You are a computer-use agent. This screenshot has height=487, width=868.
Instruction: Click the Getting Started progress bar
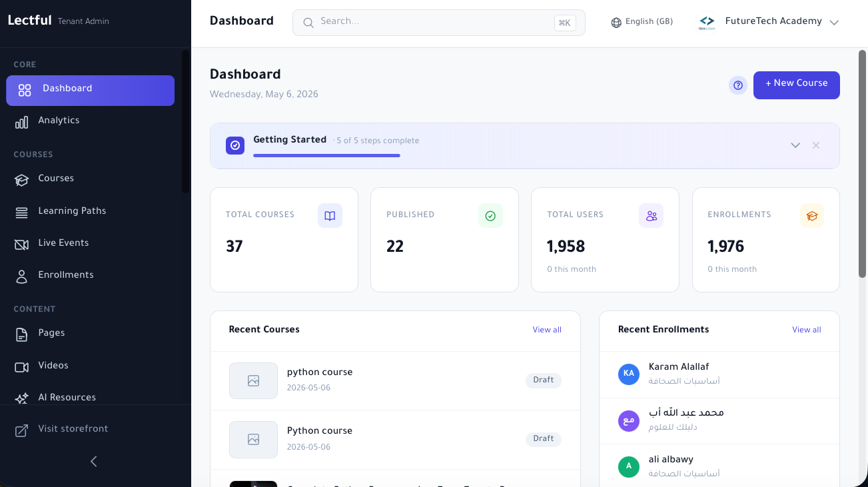coord(326,156)
